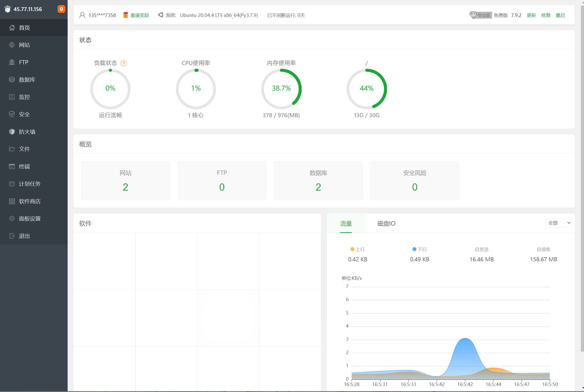Image resolution: width=584 pixels, height=392 pixels.
Task: Click the 内存使用率 38.7% gauge
Action: click(281, 89)
